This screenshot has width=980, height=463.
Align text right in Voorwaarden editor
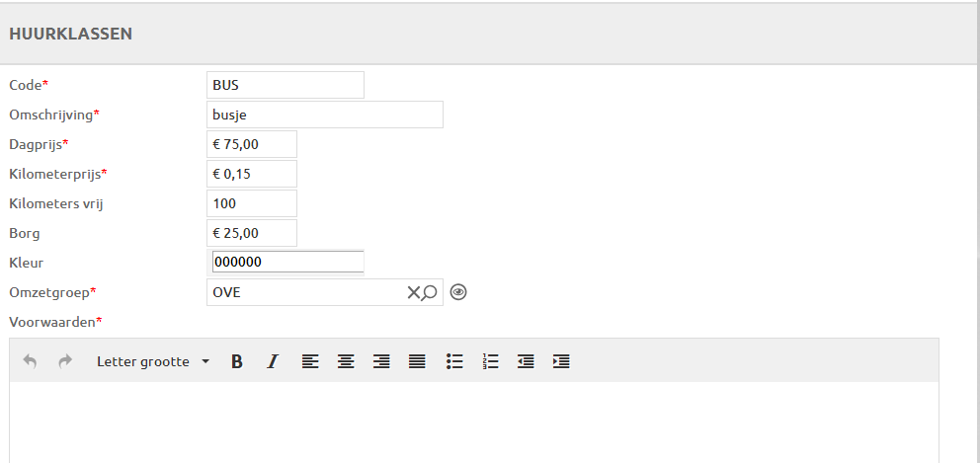click(381, 361)
